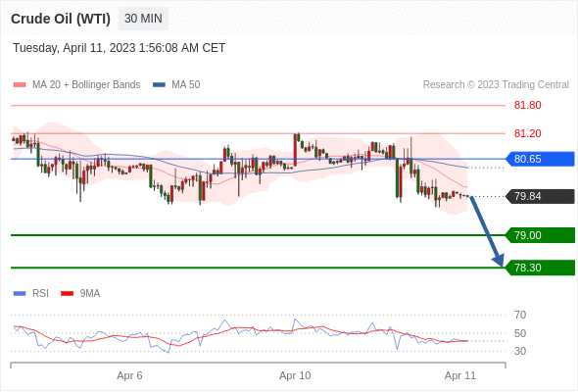Click the RSI 70 axis label

pos(520,315)
